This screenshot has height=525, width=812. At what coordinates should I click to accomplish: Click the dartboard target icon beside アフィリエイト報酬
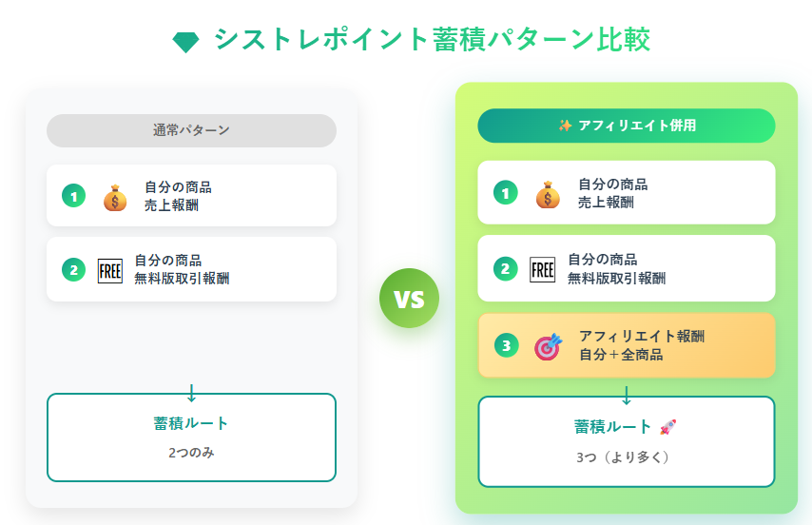(548, 345)
